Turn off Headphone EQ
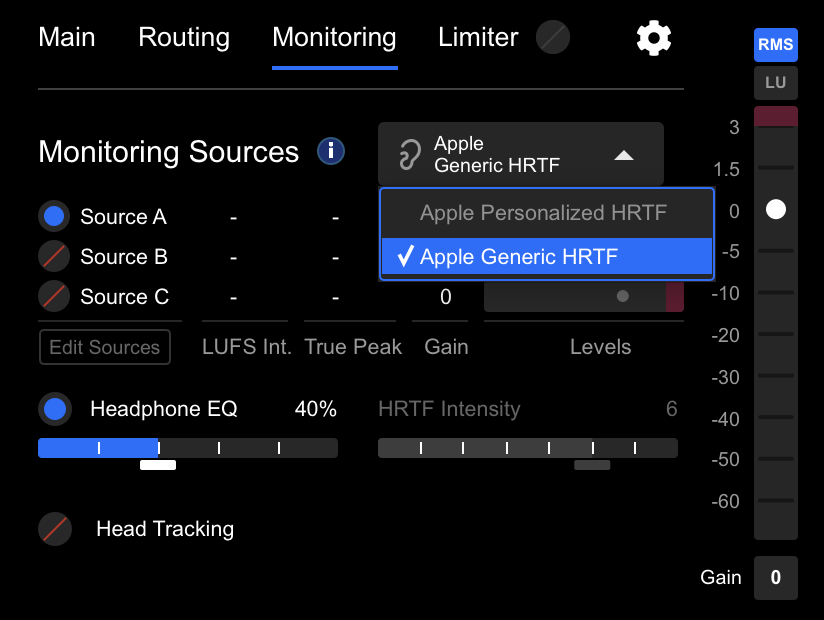This screenshot has height=620, width=824. pyautogui.click(x=55, y=409)
